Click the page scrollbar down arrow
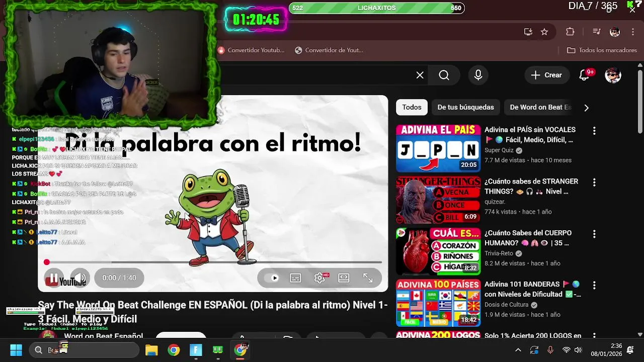644x362 pixels. [640, 334]
